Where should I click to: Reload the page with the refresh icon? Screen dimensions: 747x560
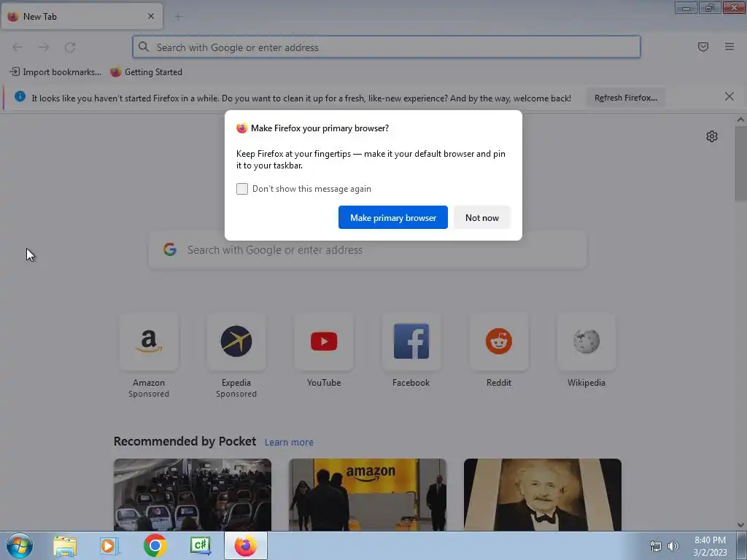click(x=70, y=47)
